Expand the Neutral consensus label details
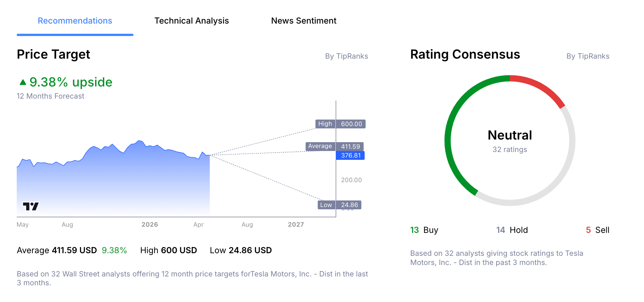 (x=510, y=135)
